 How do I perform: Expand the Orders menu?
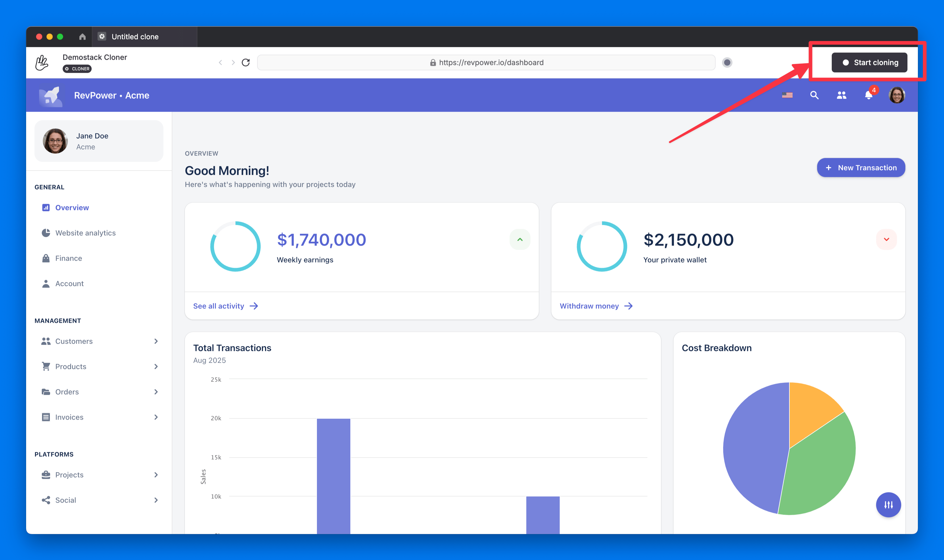(x=99, y=392)
